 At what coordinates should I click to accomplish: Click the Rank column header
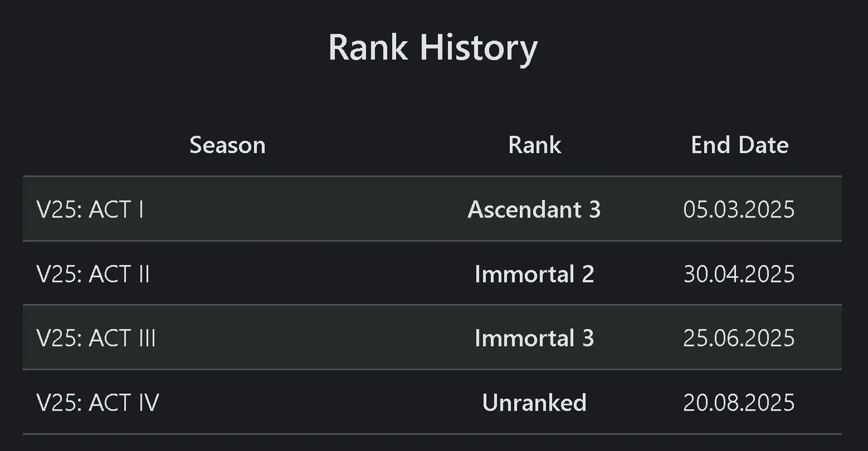pos(534,145)
